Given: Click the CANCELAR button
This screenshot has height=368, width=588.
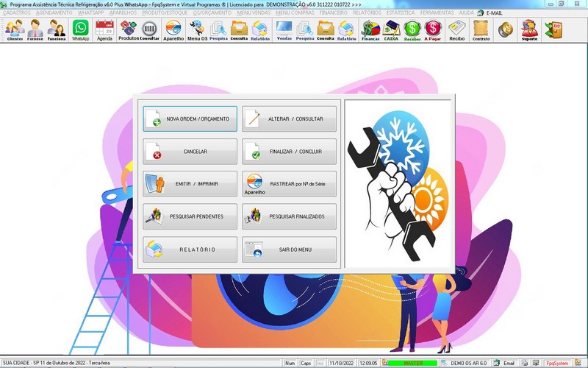Looking at the screenshot, I should 190,152.
